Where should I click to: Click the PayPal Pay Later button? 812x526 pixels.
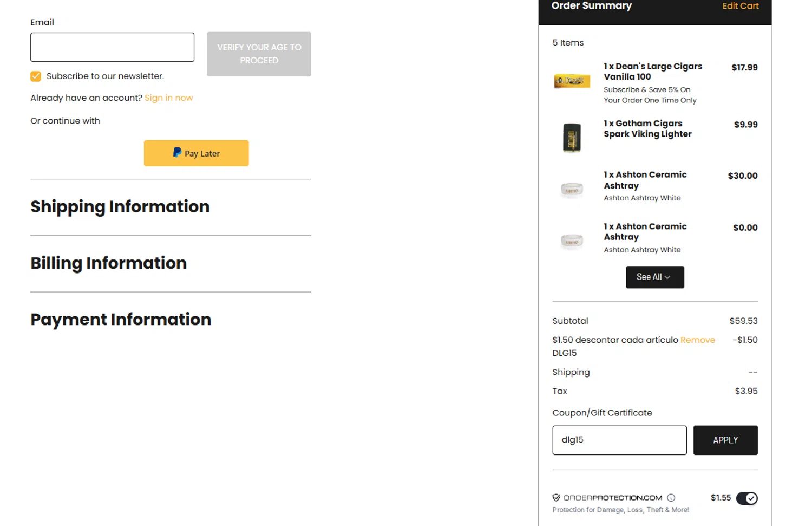click(196, 153)
